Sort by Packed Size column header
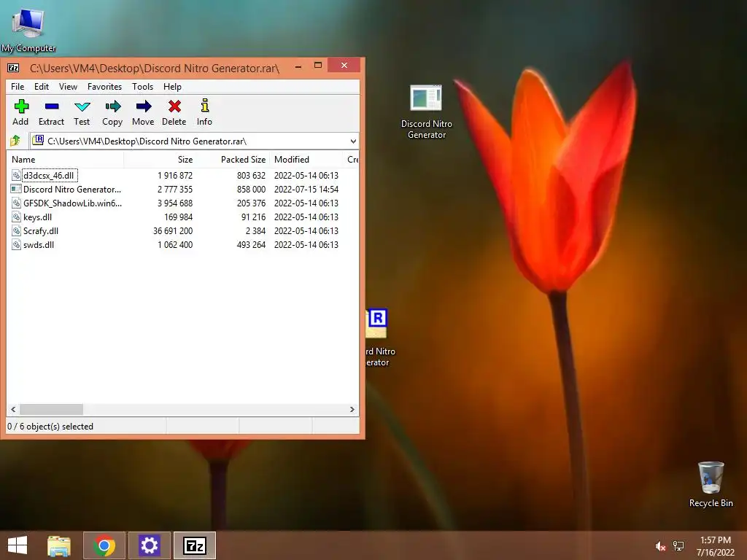Image resolution: width=747 pixels, height=560 pixels. tap(233, 160)
